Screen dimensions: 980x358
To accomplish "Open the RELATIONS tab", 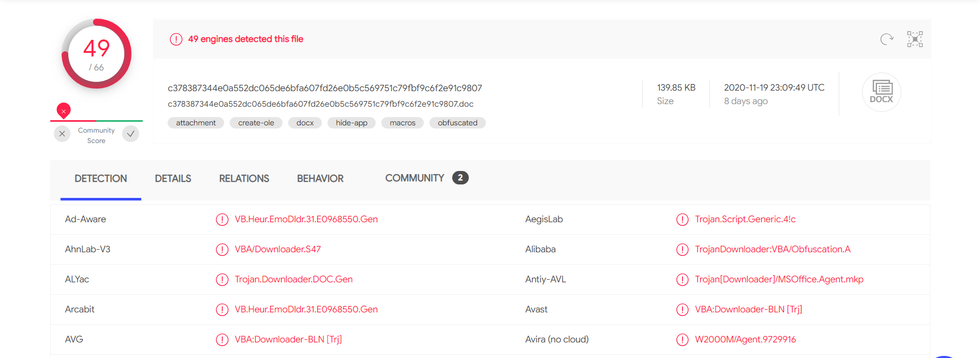I will click(244, 179).
